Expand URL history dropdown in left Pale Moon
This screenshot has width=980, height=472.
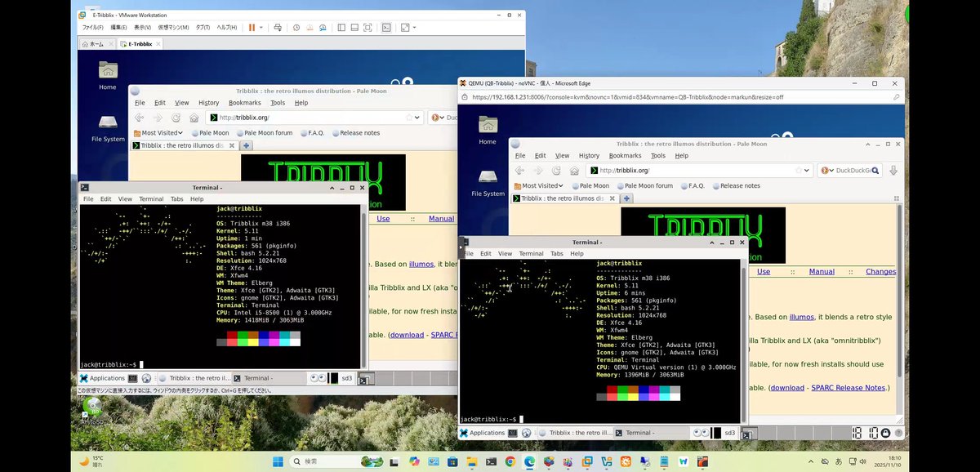point(416,118)
